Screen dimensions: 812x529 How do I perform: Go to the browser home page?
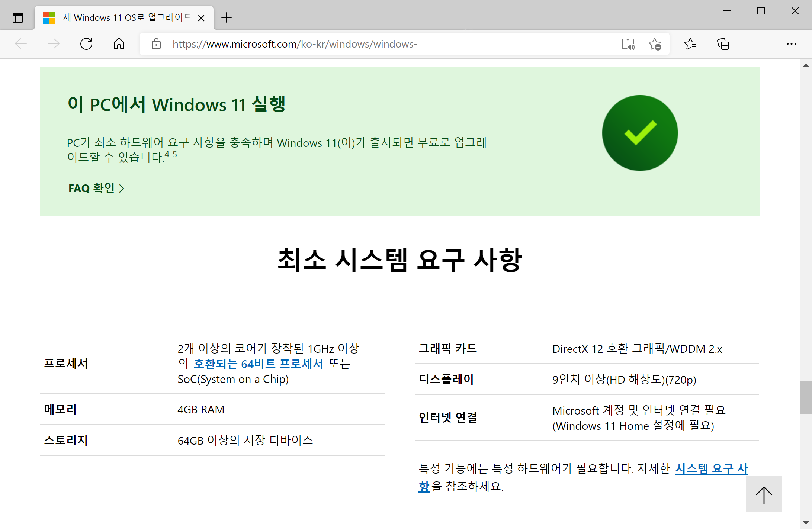119,44
